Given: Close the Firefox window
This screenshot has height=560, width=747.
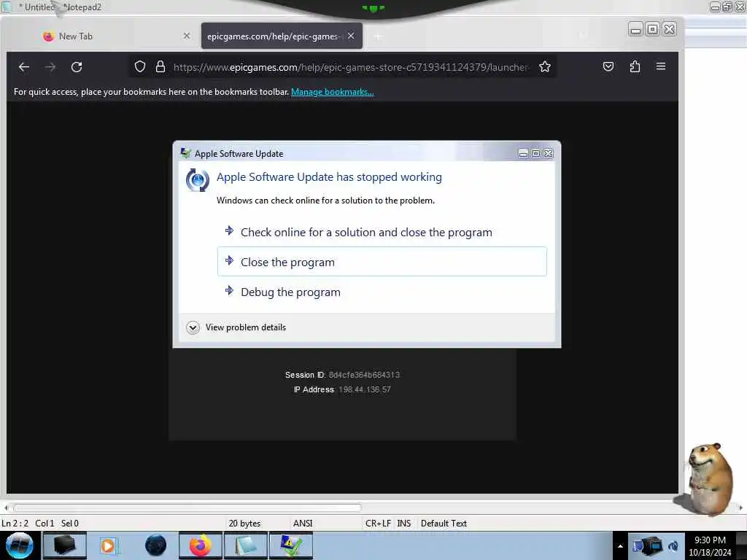Looking at the screenshot, I should point(670,29).
